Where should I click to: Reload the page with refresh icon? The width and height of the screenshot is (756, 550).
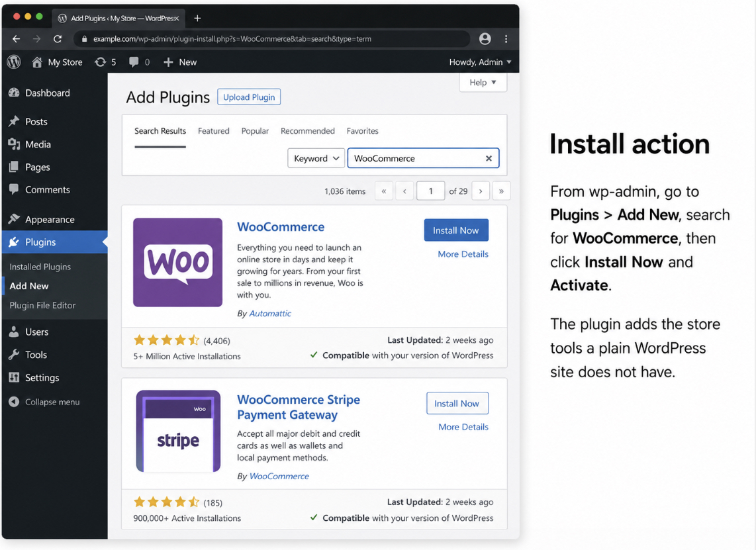coord(58,38)
